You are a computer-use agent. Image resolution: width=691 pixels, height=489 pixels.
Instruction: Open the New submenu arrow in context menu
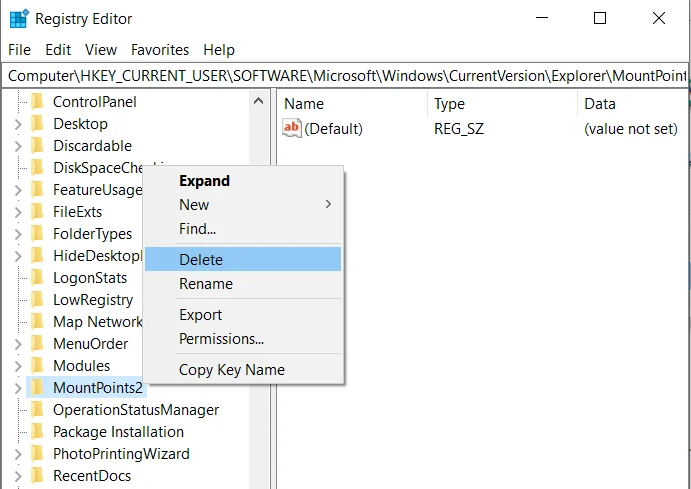coord(328,204)
